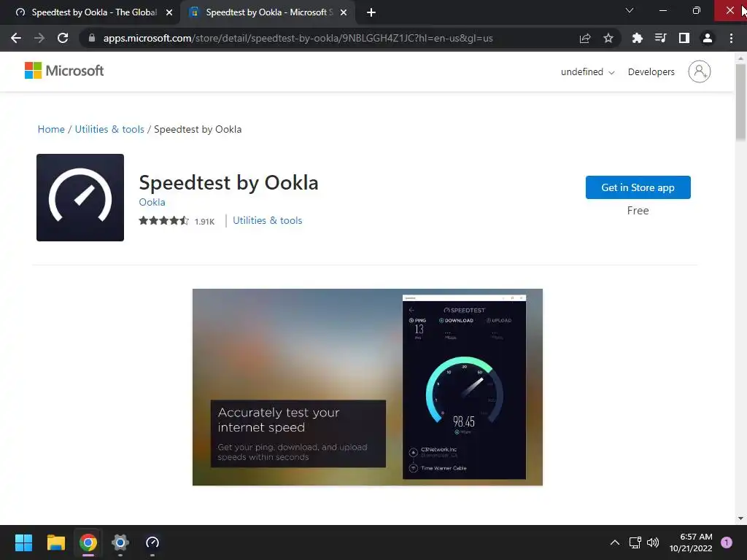747x560 pixels.
Task: Close the Microsoft Store Speedtest tab
Action: point(344,12)
